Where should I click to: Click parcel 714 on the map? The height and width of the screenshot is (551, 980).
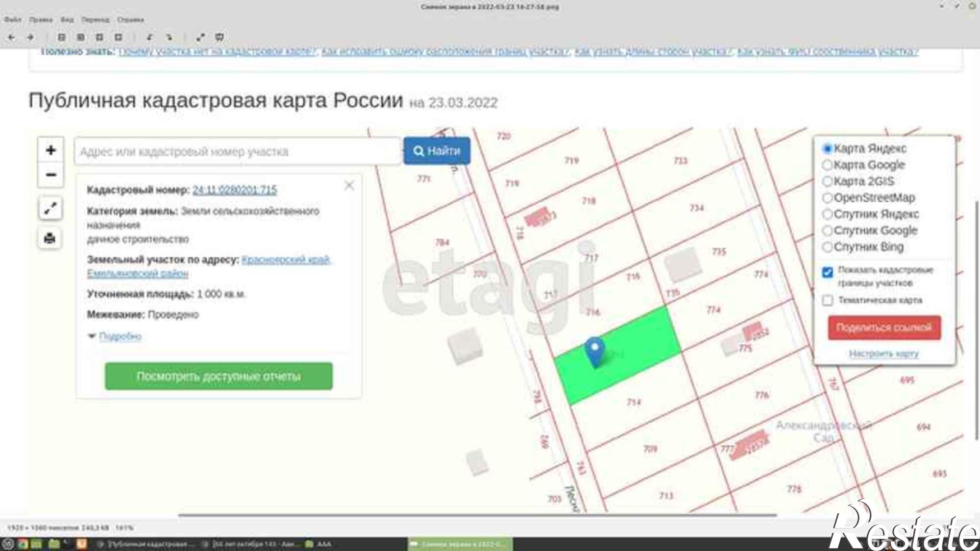click(x=634, y=402)
